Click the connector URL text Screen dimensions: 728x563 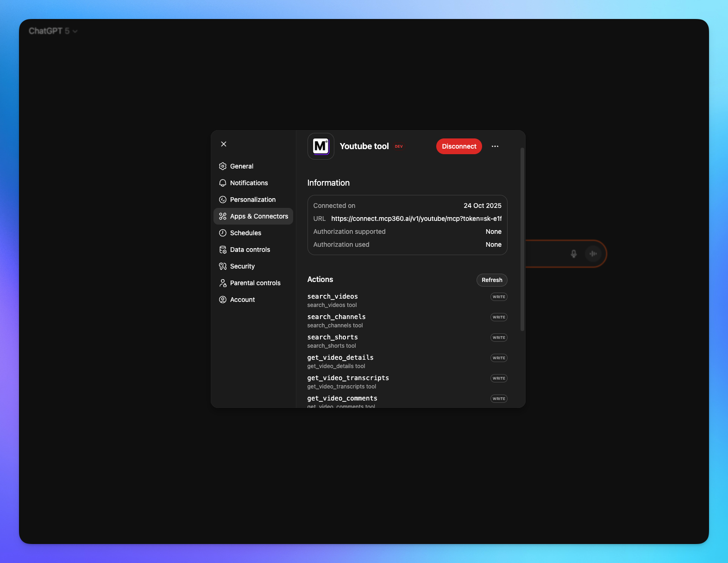pos(416,219)
